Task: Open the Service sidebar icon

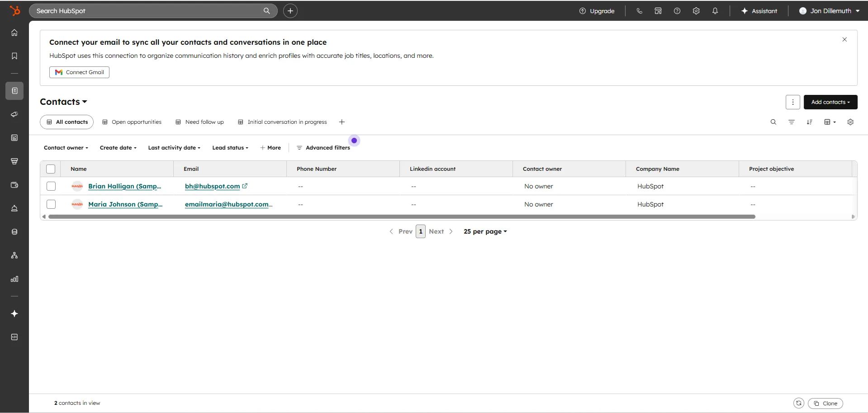Action: point(14,208)
